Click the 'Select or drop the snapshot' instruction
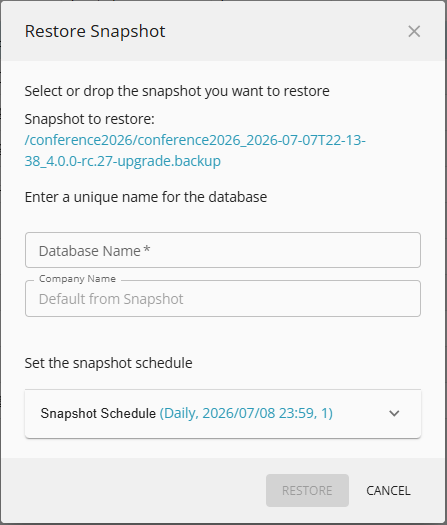 pyautogui.click(x=177, y=91)
